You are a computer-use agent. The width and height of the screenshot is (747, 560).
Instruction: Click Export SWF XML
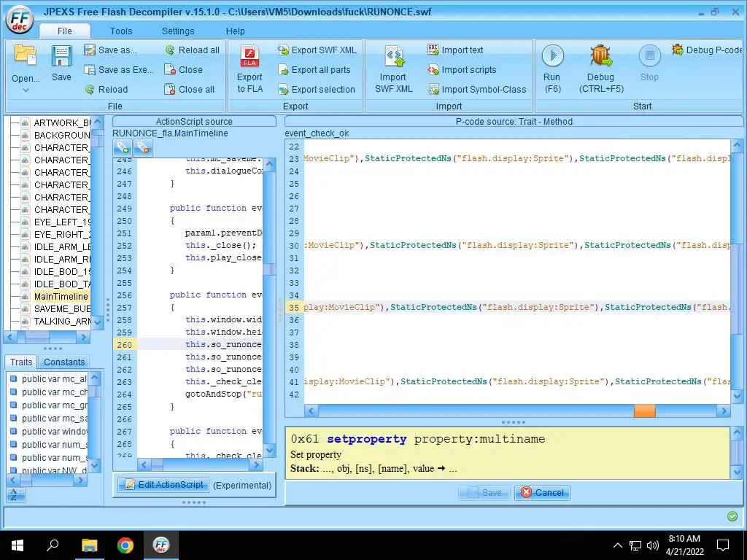coord(317,50)
